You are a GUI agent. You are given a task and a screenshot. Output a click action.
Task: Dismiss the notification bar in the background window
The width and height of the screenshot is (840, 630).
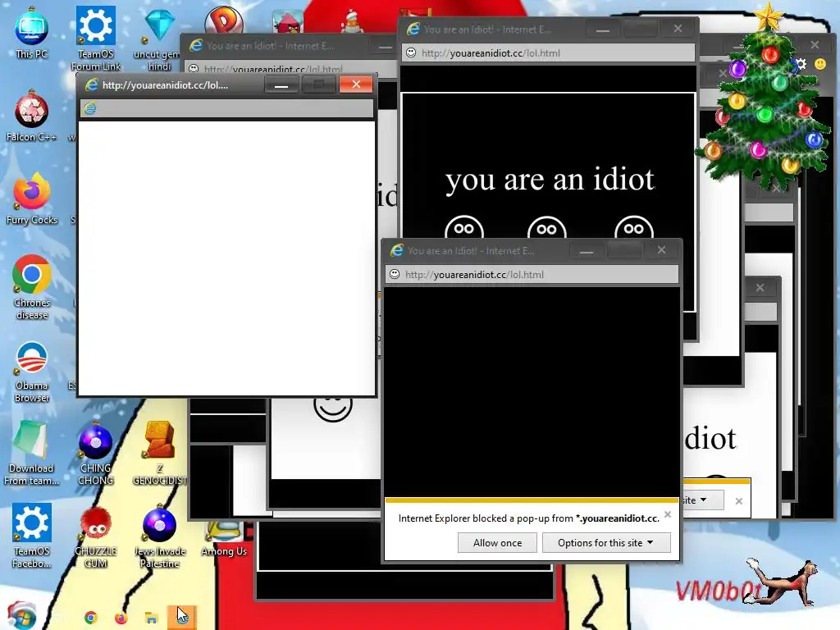pyautogui.click(x=739, y=501)
